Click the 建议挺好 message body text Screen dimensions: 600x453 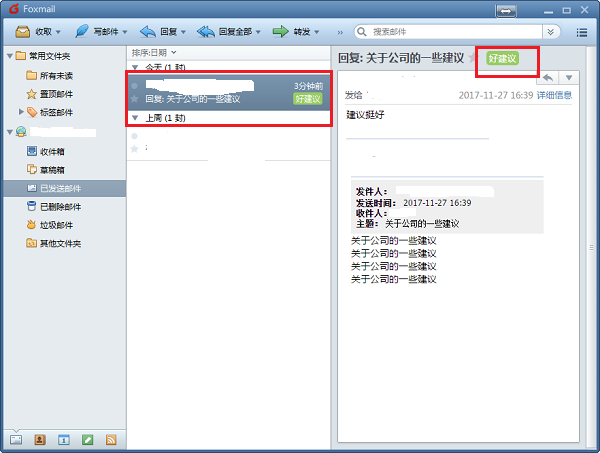click(365, 115)
